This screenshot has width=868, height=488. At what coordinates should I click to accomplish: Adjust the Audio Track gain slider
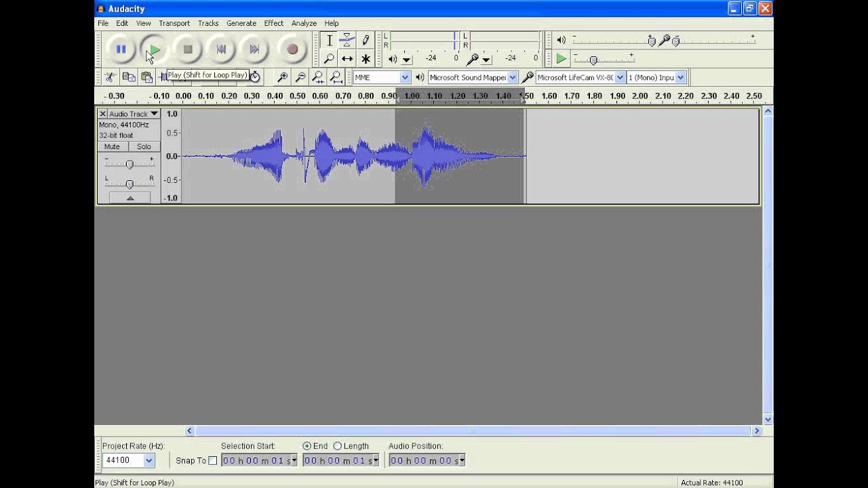[130, 164]
